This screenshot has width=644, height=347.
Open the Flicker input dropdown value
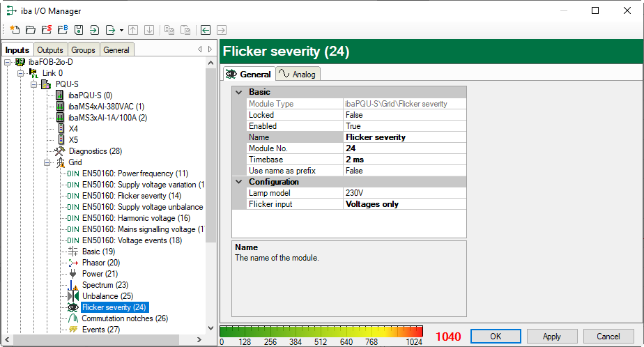[x=404, y=204]
